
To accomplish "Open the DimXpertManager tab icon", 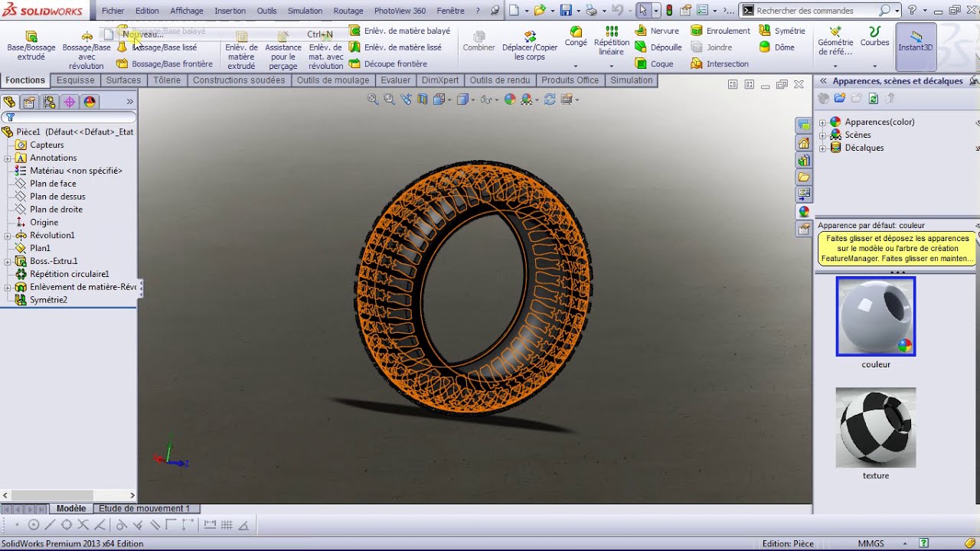I will pyautogui.click(x=70, y=102).
